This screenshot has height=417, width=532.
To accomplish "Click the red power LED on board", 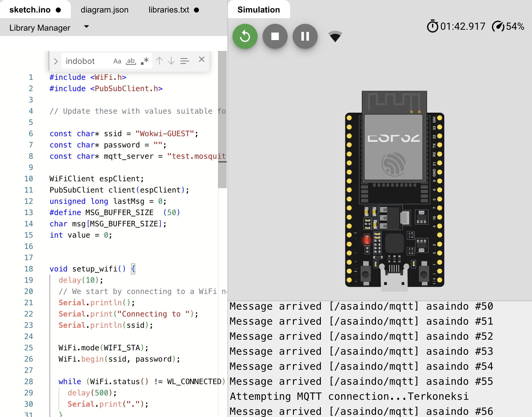I will coord(367,240).
